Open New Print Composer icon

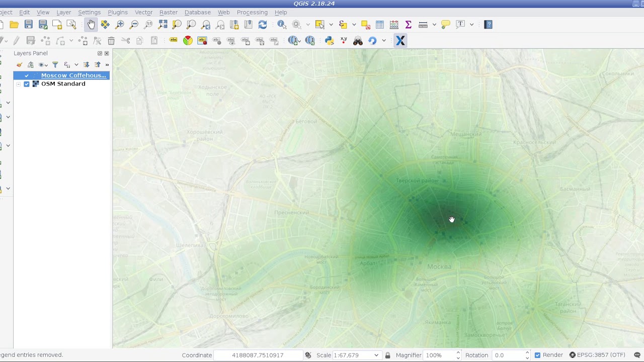(57, 24)
